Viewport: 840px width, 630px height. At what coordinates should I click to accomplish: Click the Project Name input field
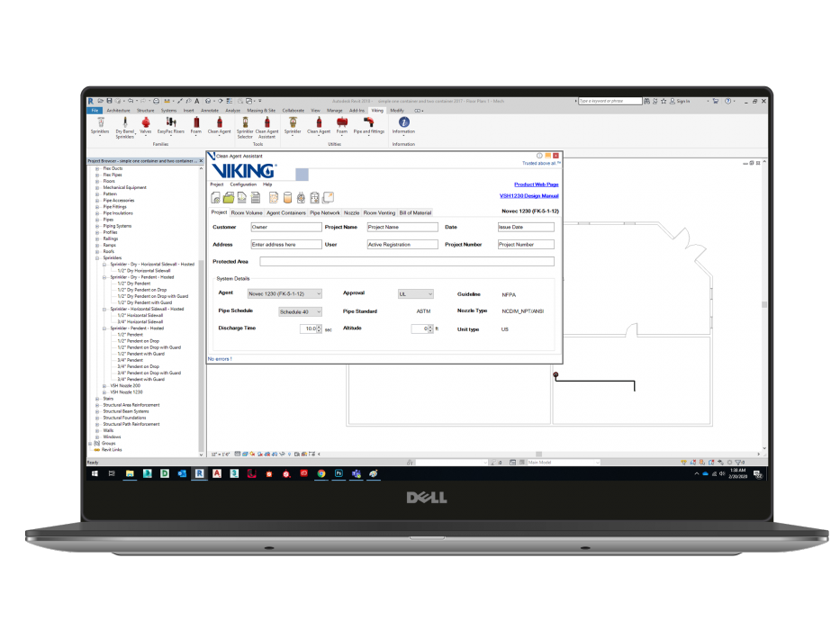[x=402, y=227]
